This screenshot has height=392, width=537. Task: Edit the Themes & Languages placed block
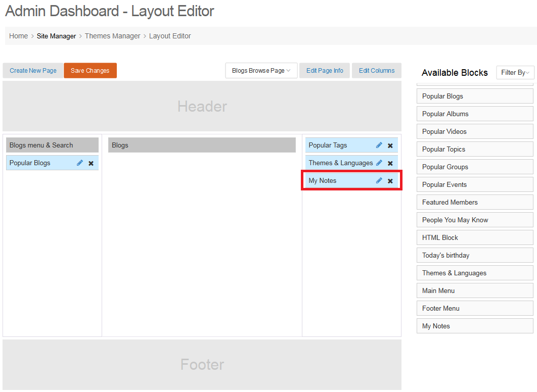pyautogui.click(x=379, y=163)
